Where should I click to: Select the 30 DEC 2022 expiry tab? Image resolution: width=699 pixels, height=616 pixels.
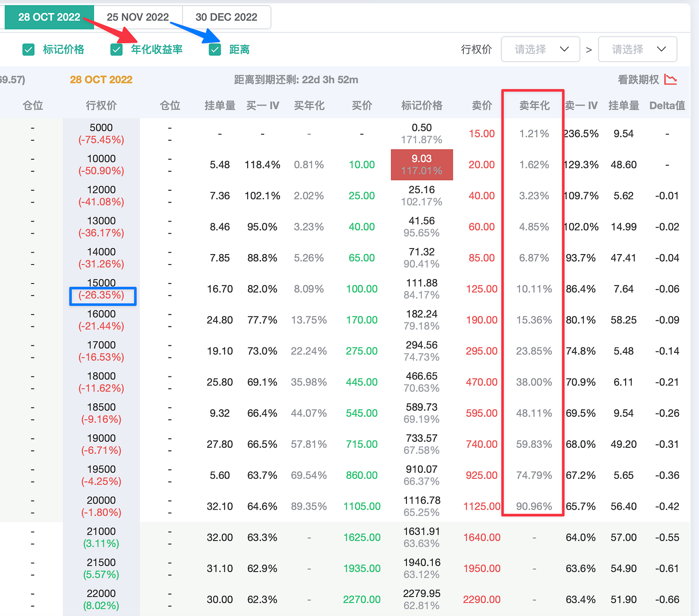point(227,17)
